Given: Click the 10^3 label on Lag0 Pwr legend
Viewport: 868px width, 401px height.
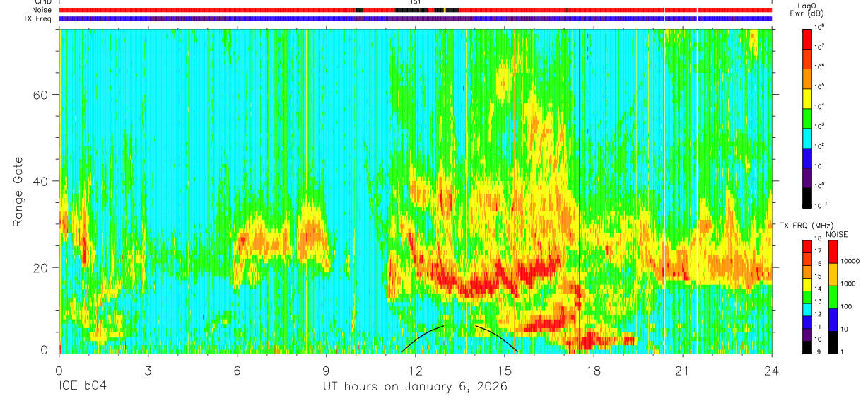Looking at the screenshot, I should [x=819, y=127].
